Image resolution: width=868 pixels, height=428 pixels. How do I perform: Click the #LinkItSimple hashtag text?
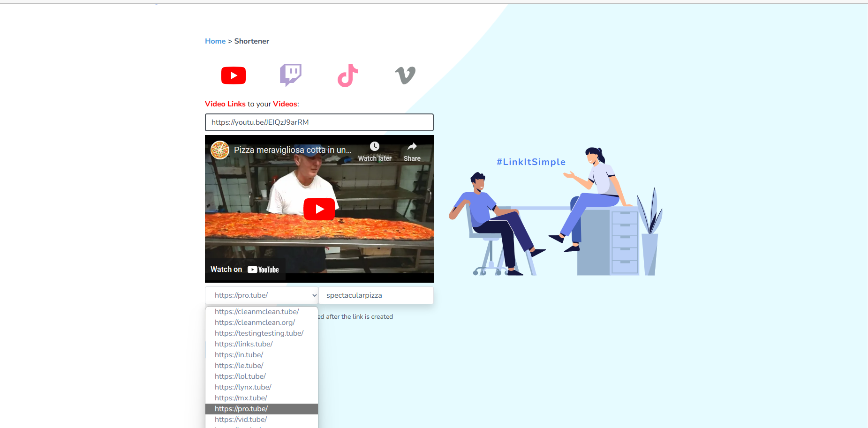coord(531,162)
